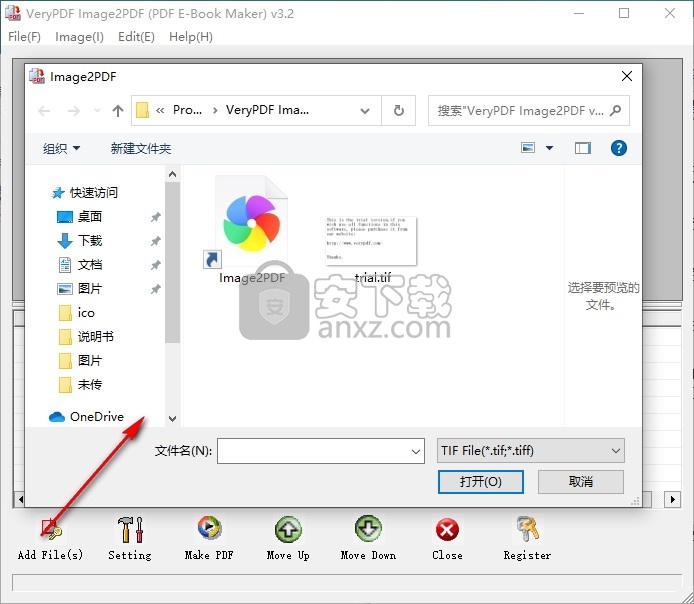Open the Register keys icon
694x604 pixels.
tap(527, 529)
